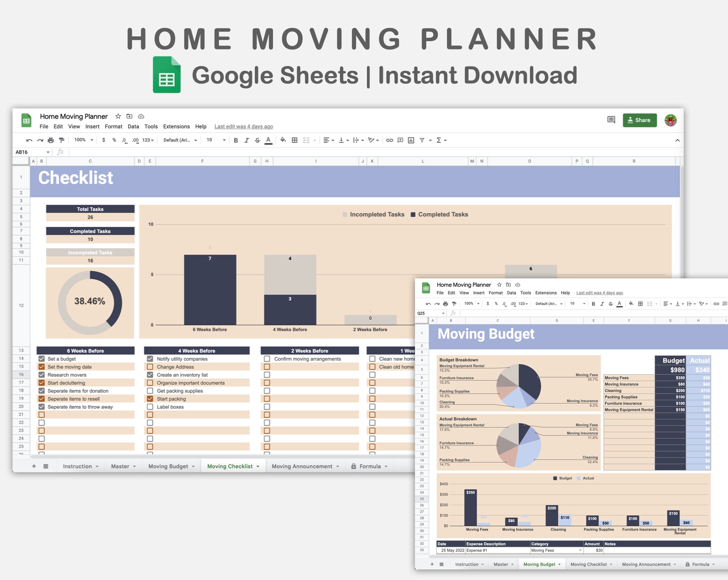Tick 'Confirm moving arrangements' checkbox
728x580 pixels.
click(267, 359)
